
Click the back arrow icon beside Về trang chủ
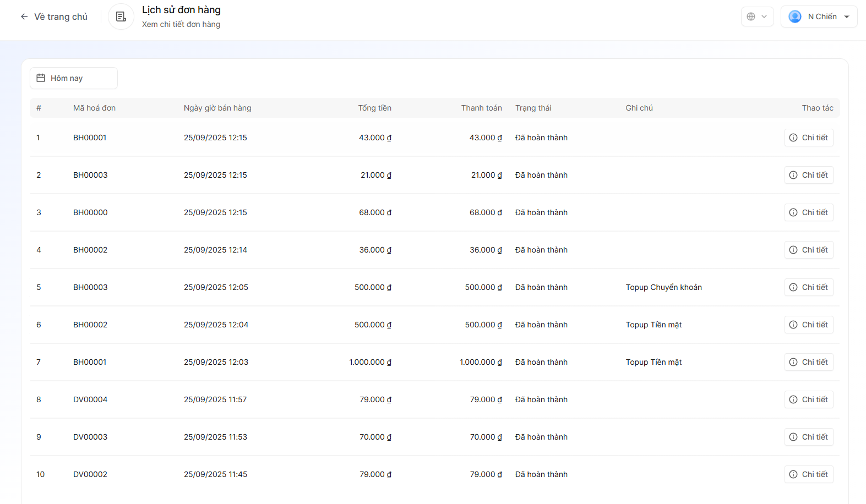tap(24, 17)
